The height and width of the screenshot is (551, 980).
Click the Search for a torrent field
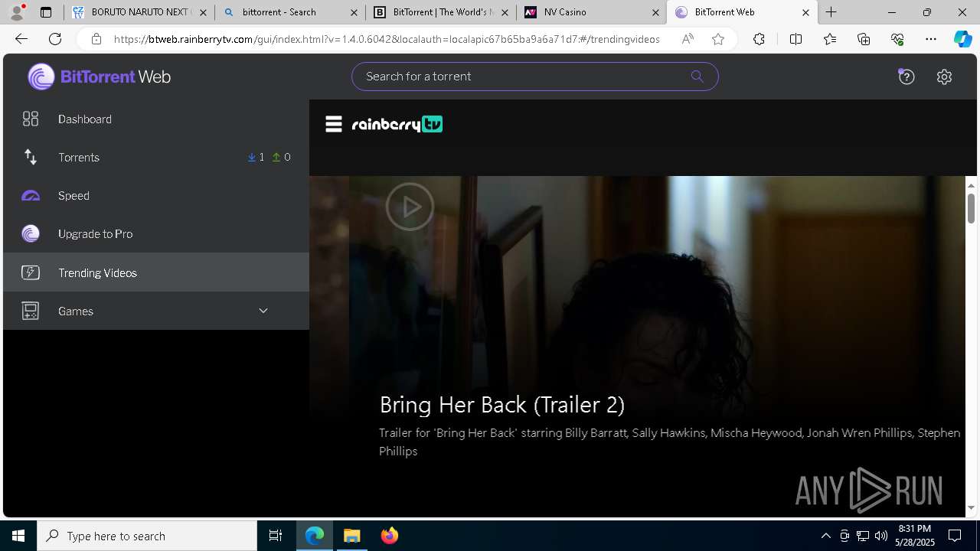click(534, 77)
